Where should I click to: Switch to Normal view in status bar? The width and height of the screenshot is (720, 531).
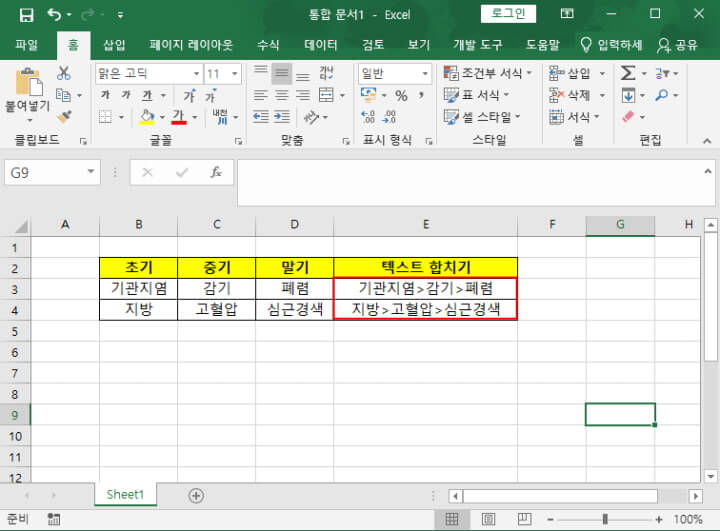pos(452,520)
